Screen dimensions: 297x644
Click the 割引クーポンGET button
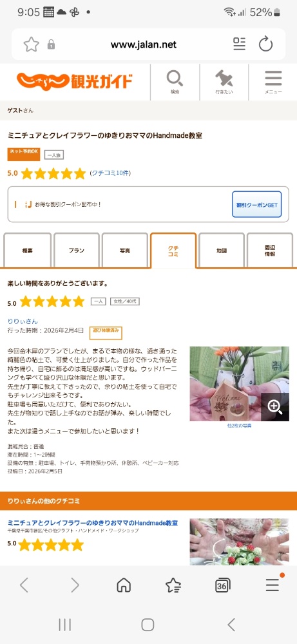coord(257,204)
